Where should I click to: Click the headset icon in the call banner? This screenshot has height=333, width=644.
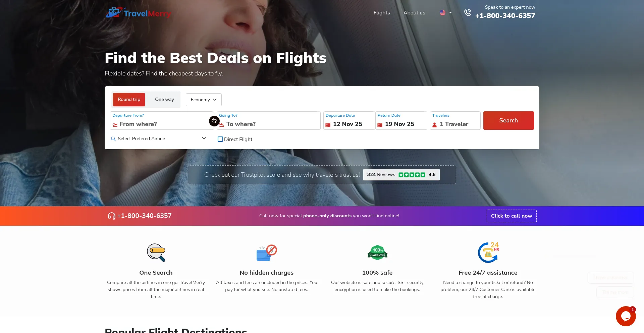[x=111, y=216]
